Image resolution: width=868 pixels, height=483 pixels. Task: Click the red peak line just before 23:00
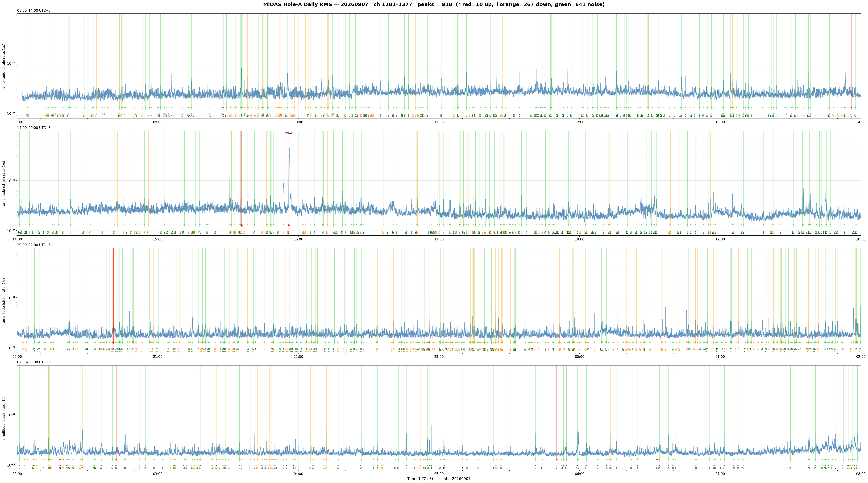point(429,295)
